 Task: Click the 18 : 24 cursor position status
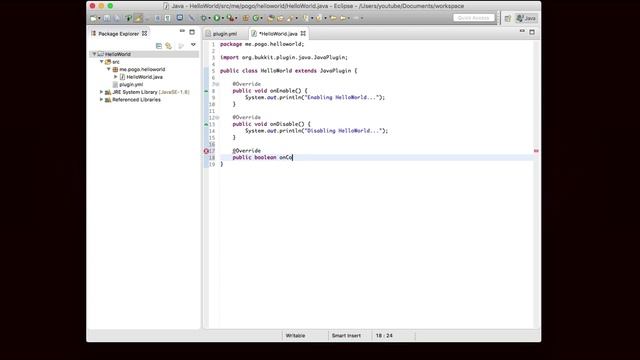point(384,336)
